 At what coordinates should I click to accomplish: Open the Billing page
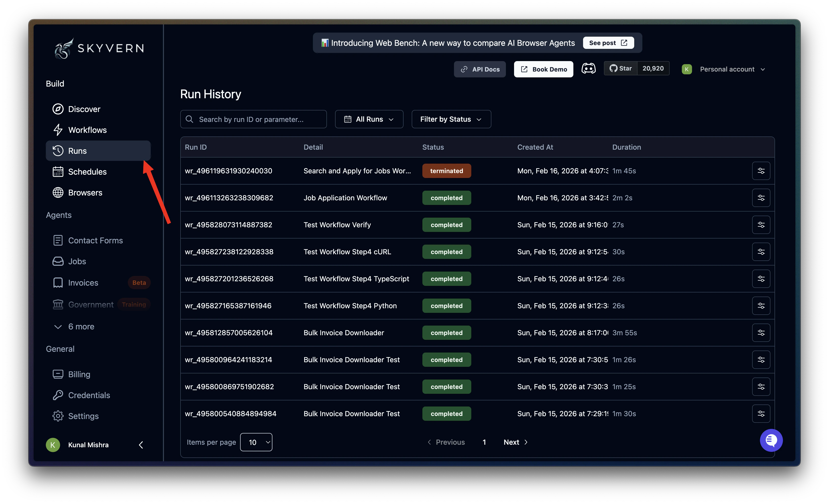(79, 374)
